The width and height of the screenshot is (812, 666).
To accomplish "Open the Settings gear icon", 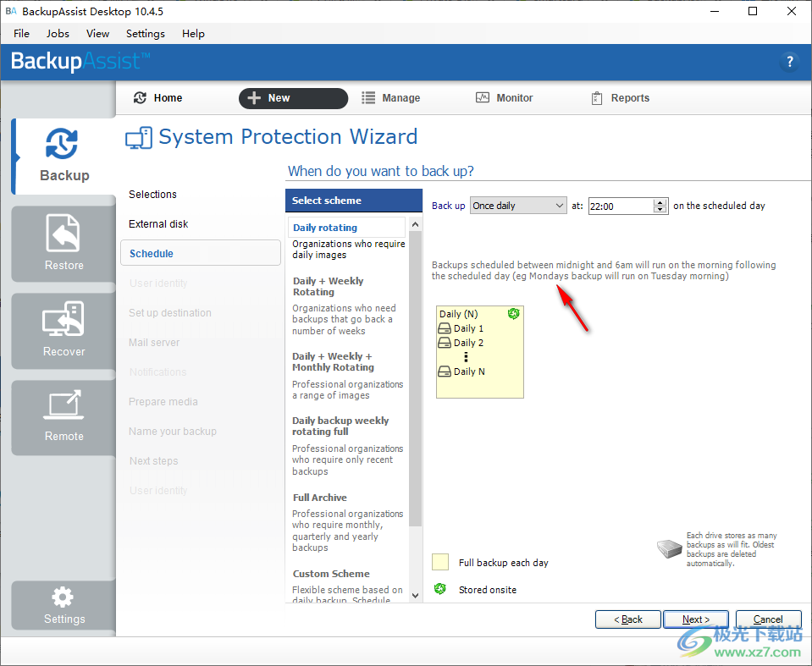I will tap(63, 597).
